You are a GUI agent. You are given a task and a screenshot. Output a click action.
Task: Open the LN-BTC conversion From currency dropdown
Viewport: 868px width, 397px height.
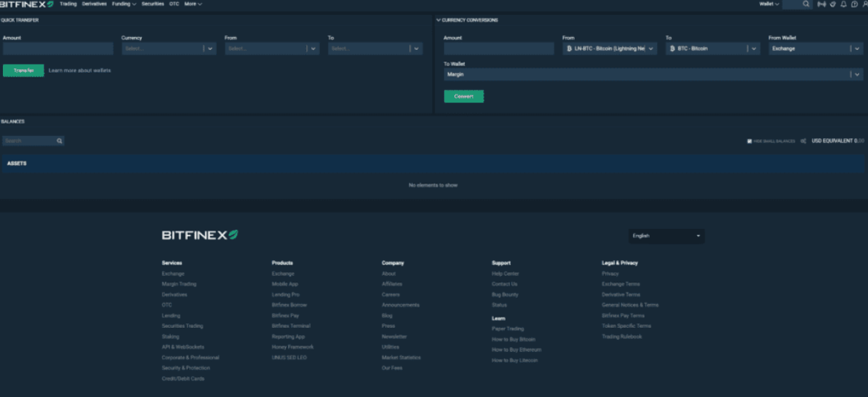click(x=610, y=49)
